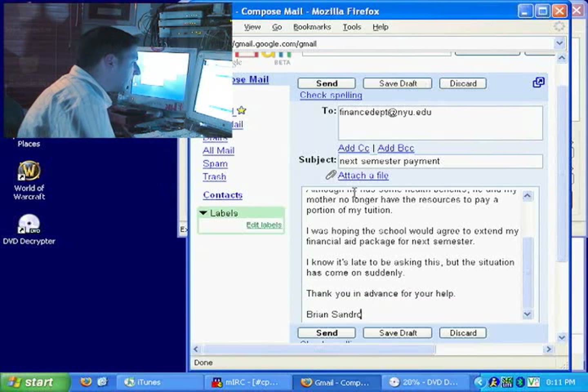Click the taskbar clock showing 8:11 PM

[560, 382]
